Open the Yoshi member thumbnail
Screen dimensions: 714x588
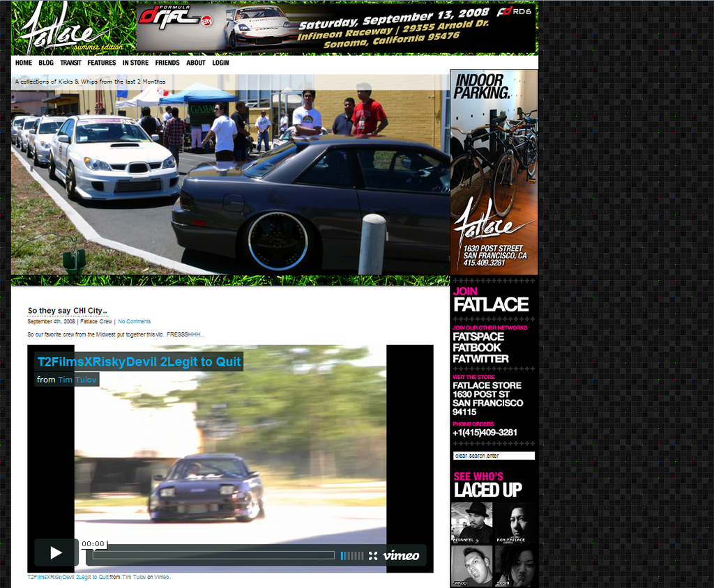click(515, 566)
